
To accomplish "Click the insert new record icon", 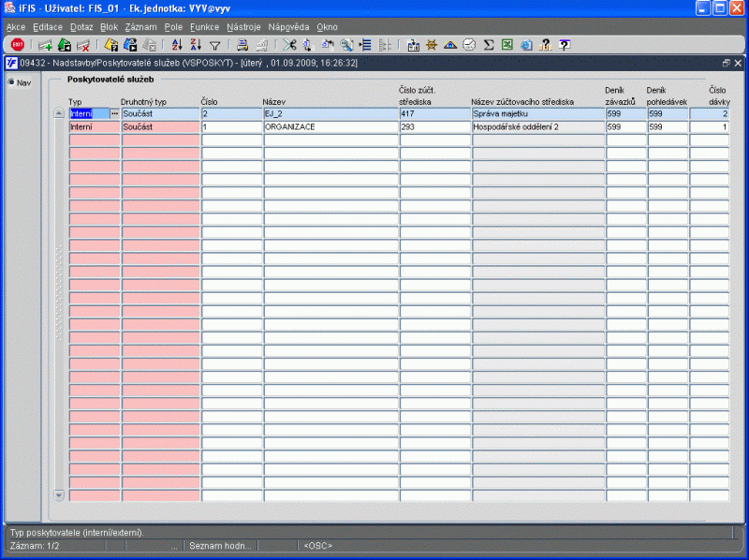I will click(45, 45).
